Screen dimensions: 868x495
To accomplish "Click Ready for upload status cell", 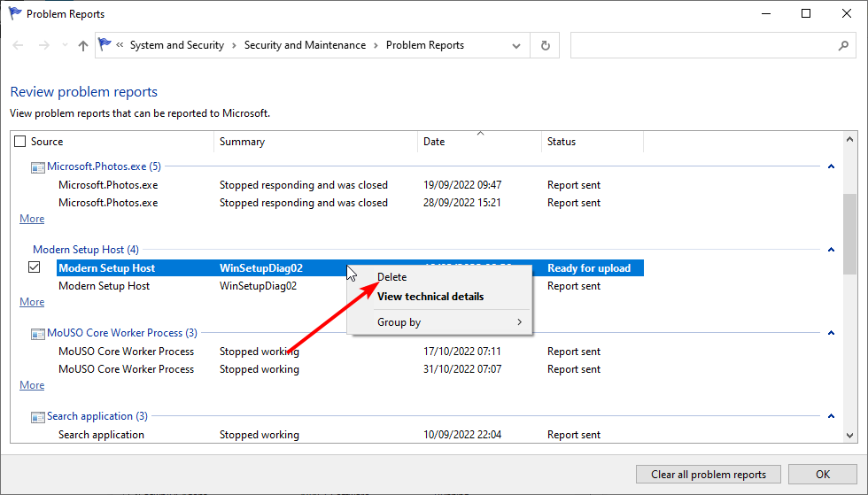I will 589,268.
